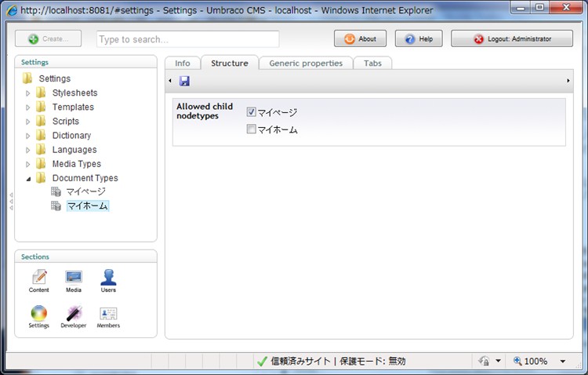588x375 pixels.
Task: Expand the Media Types tree node
Action: tap(27, 165)
